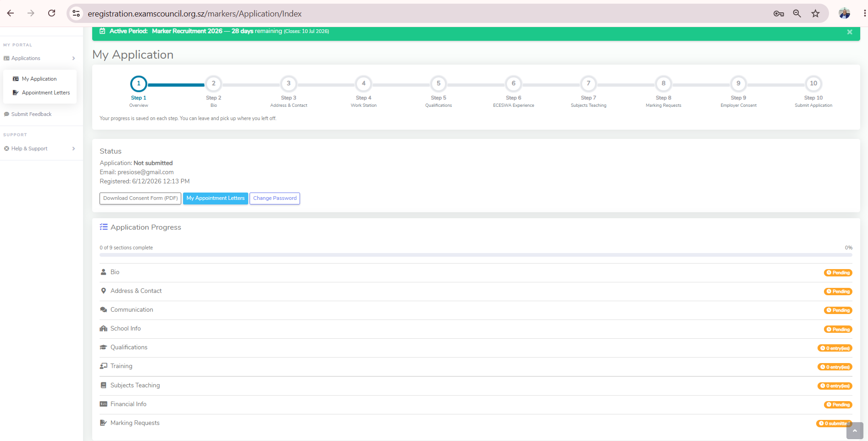Viewport: 868px width, 441px height.
Task: Open the browser profile avatar
Action: pos(844,13)
